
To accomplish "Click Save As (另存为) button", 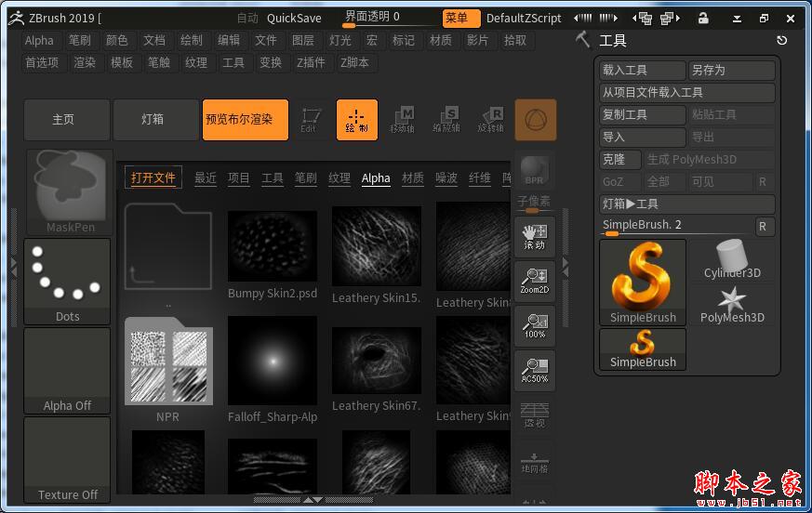I will pyautogui.click(x=732, y=71).
